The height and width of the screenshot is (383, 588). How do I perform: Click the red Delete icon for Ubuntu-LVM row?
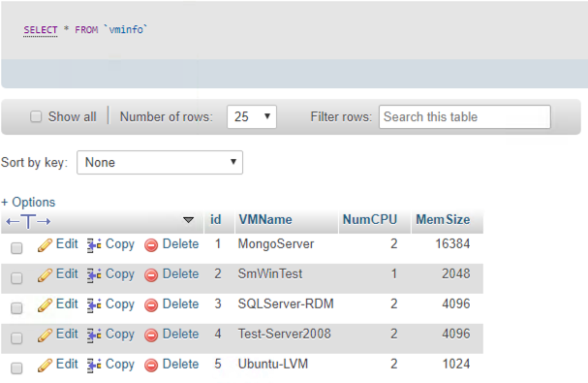click(x=151, y=366)
